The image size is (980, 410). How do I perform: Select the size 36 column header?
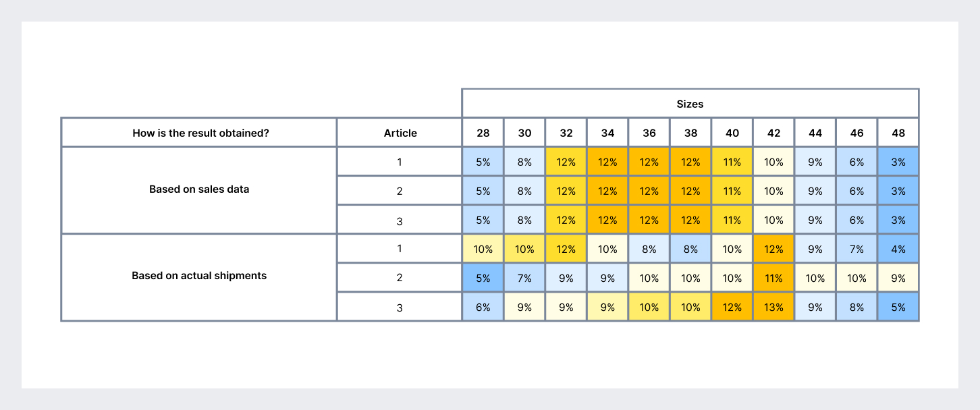649,133
